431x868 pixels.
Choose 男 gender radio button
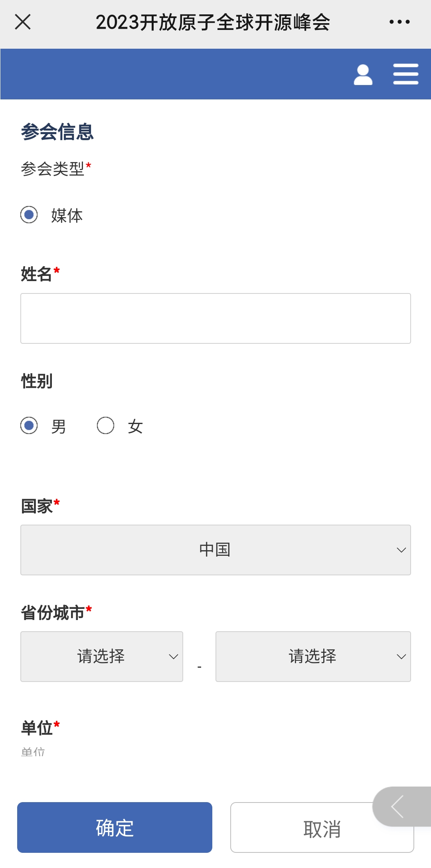click(29, 426)
